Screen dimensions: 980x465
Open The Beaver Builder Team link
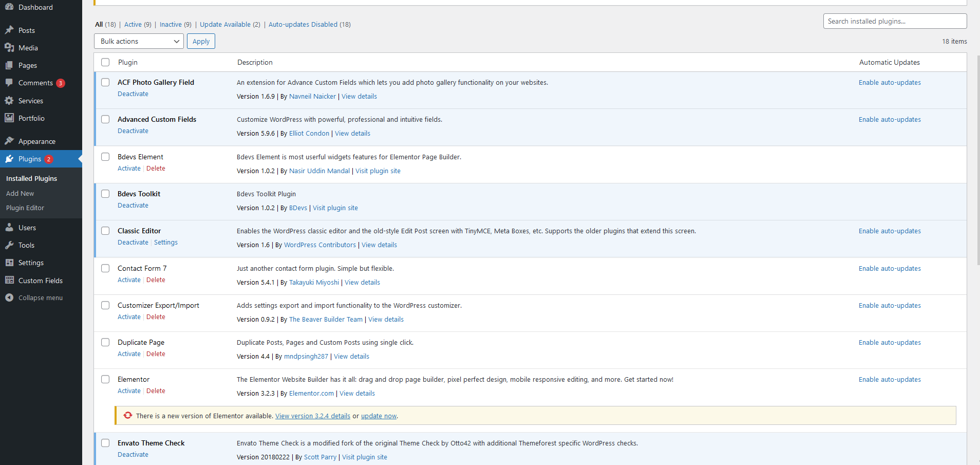click(x=326, y=319)
